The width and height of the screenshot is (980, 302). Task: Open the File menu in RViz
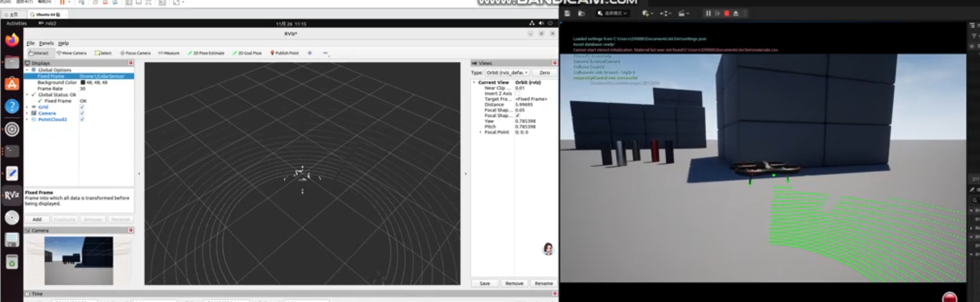click(x=31, y=43)
